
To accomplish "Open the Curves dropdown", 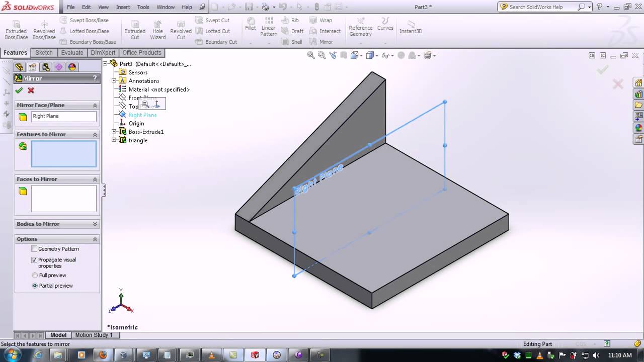I will point(385,43).
